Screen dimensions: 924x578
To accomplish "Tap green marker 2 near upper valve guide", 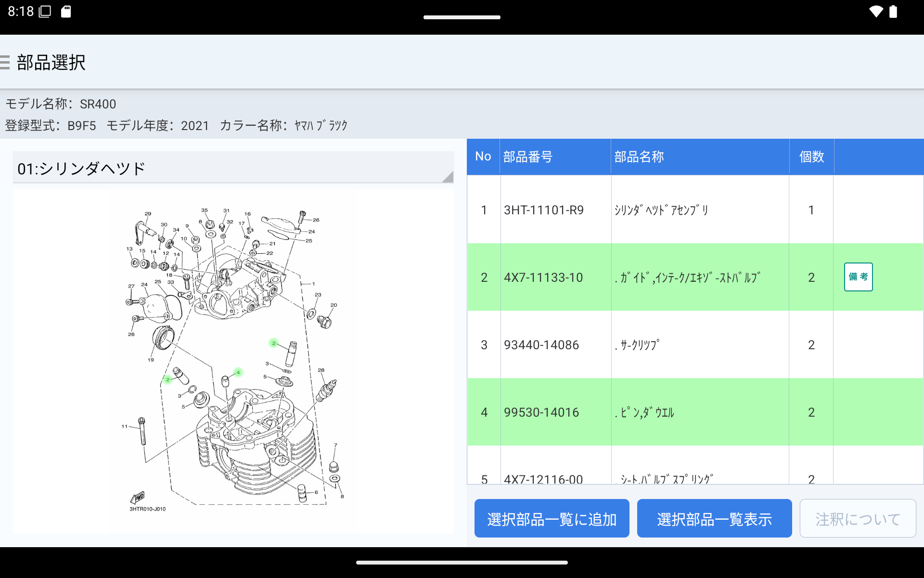I will pos(273,343).
